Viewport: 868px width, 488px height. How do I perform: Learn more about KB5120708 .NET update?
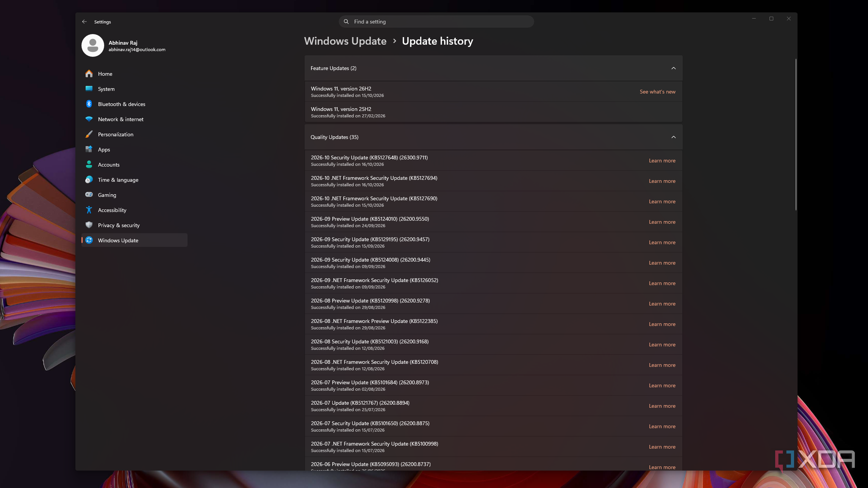pos(662,365)
